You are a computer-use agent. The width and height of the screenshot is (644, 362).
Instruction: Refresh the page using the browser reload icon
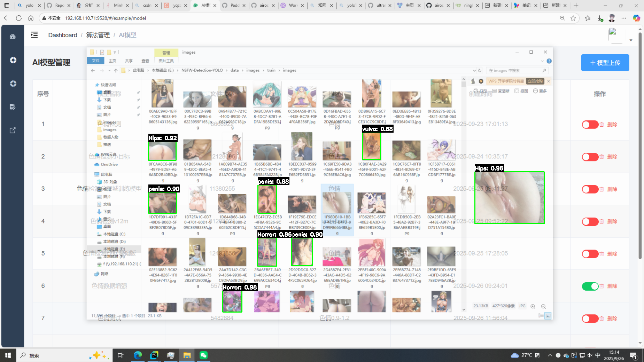coord(19,18)
